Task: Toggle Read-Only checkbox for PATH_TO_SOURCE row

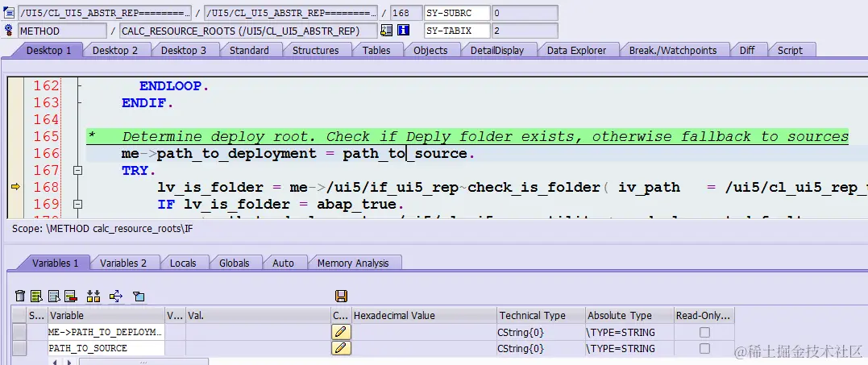Action: 704,348
